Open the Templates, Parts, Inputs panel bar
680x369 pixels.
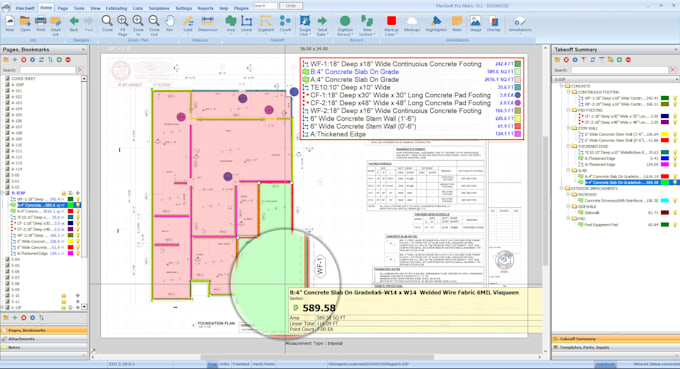616,347
